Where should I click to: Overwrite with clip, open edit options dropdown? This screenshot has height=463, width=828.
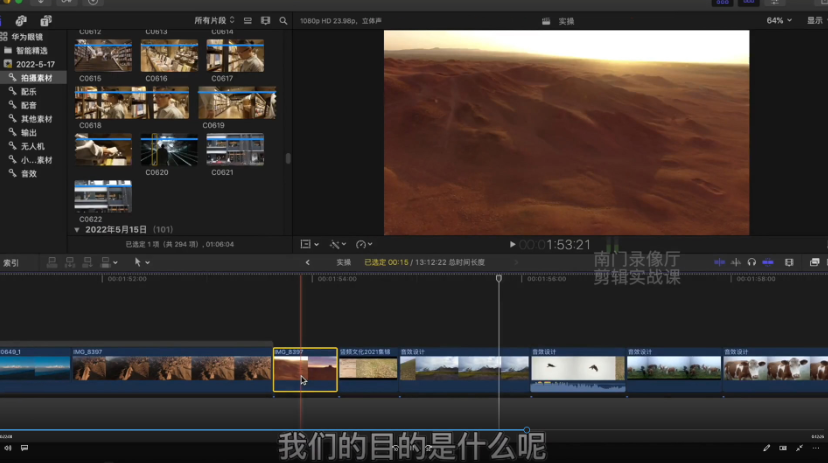(109, 262)
